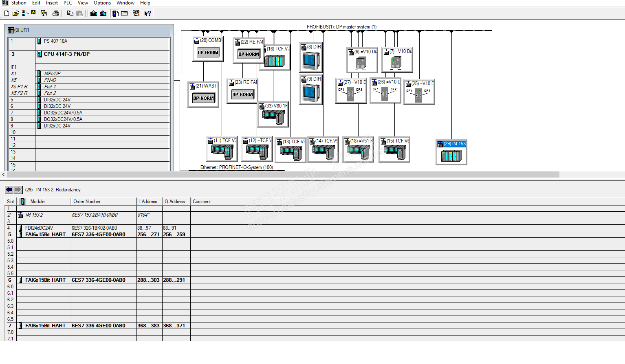Select DP slave (23) RE FAI node
The image size is (625, 364).
pos(242,91)
